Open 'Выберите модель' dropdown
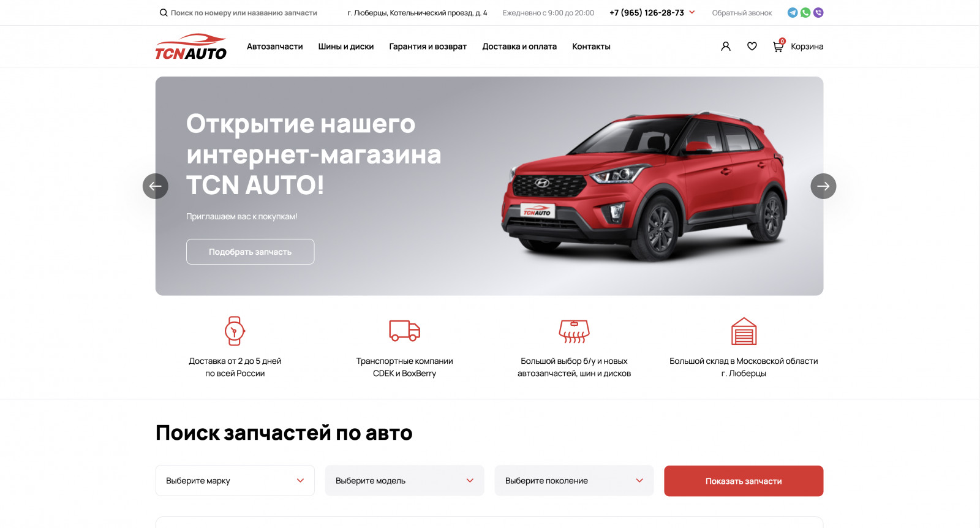Image resolution: width=980 pixels, height=528 pixels. (405, 481)
